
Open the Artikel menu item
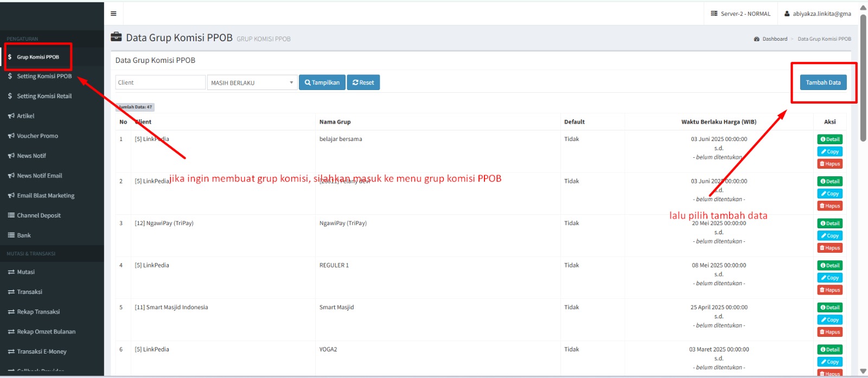click(x=25, y=116)
